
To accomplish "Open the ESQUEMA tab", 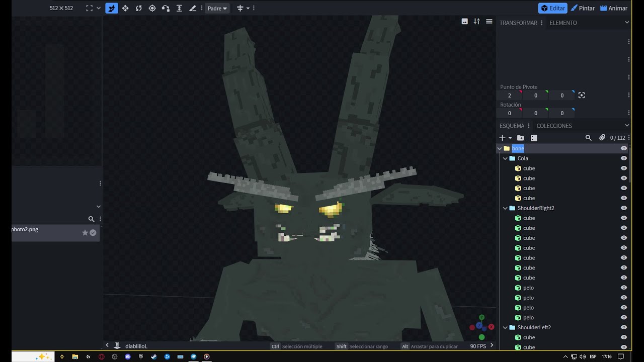I will click(x=512, y=126).
